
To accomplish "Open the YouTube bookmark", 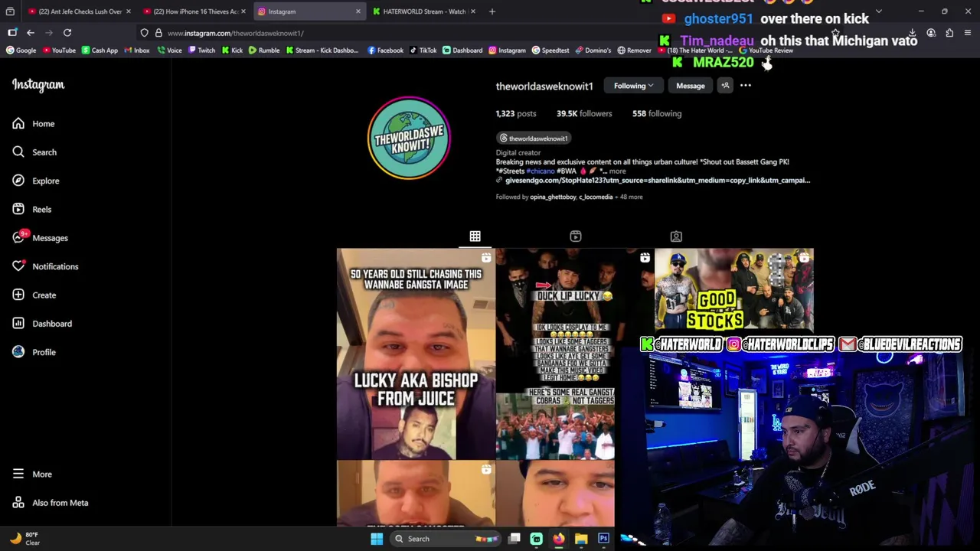I will pos(59,51).
